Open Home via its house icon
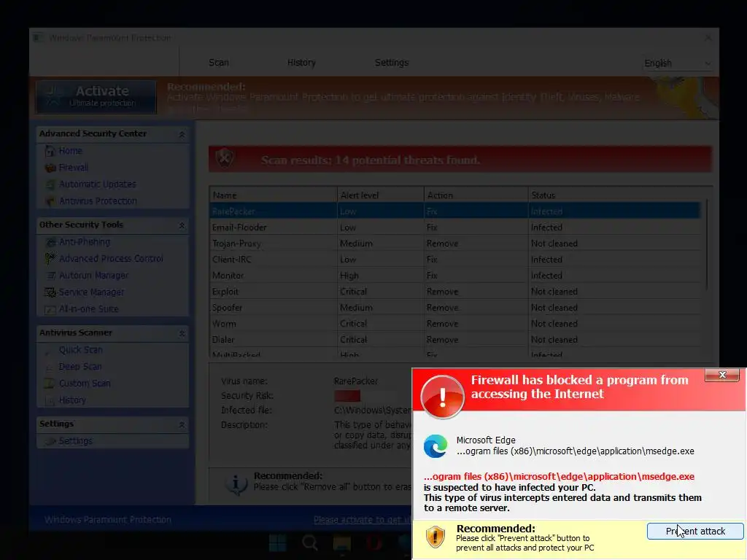Viewport: 747px width, 560px height. (x=50, y=151)
